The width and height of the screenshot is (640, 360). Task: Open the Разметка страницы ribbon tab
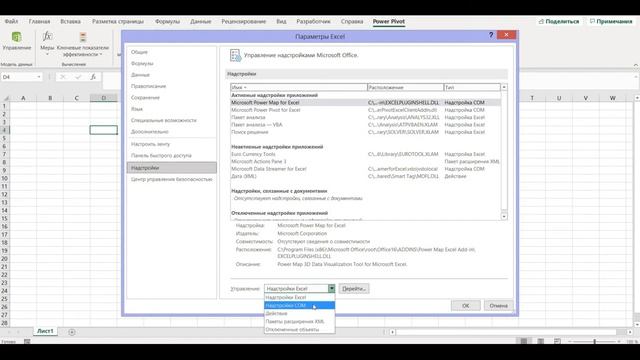point(118,21)
